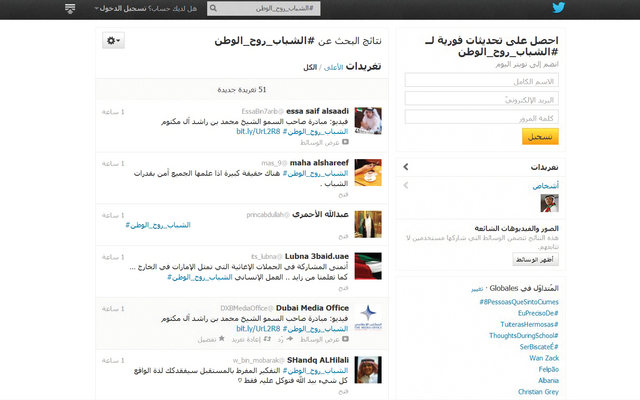Expand the تسجيل الدخول login dropdown
Screen dimensions: 640x400
coord(120,8)
